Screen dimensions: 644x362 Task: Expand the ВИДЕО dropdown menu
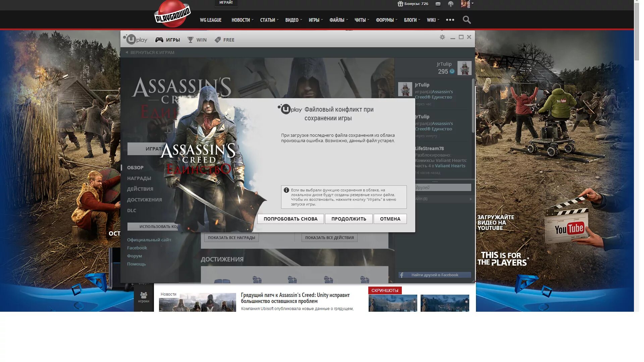click(293, 20)
